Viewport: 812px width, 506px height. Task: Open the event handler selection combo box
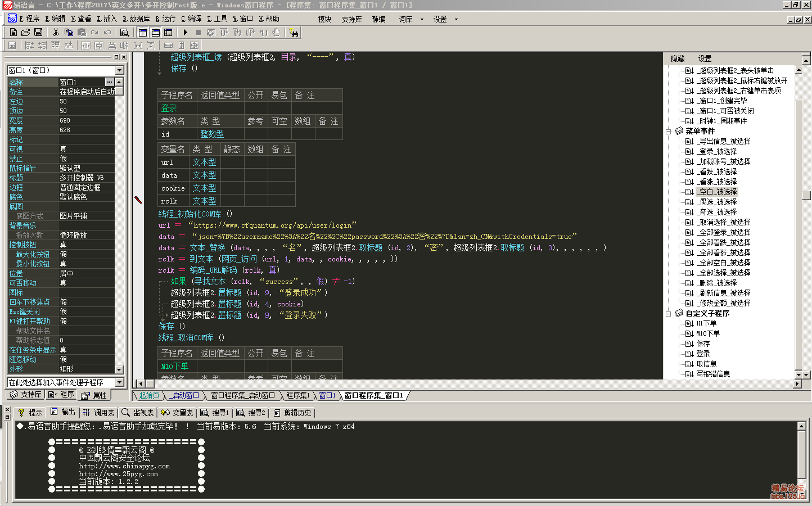tap(65, 382)
